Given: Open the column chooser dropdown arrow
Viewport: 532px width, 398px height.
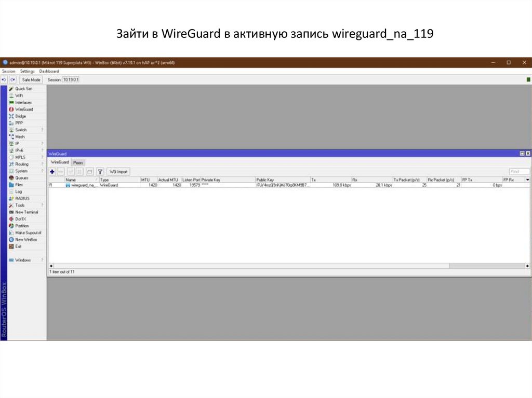Looking at the screenshot, I should [527, 180].
